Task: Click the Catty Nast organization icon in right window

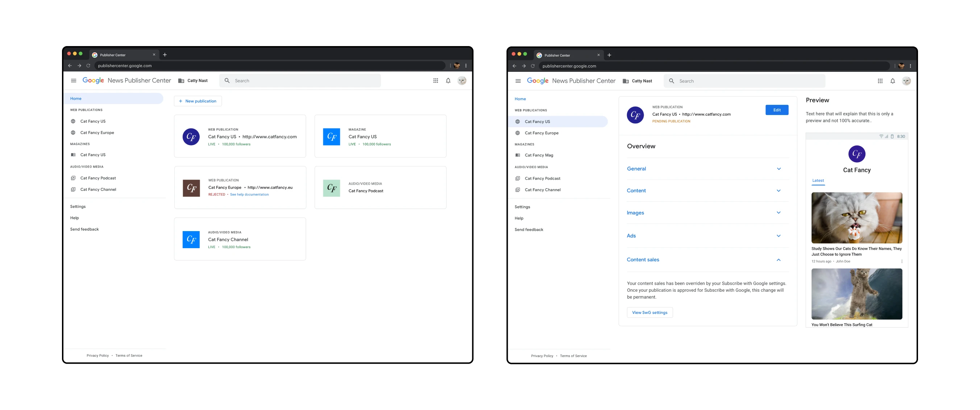Action: 626,81
